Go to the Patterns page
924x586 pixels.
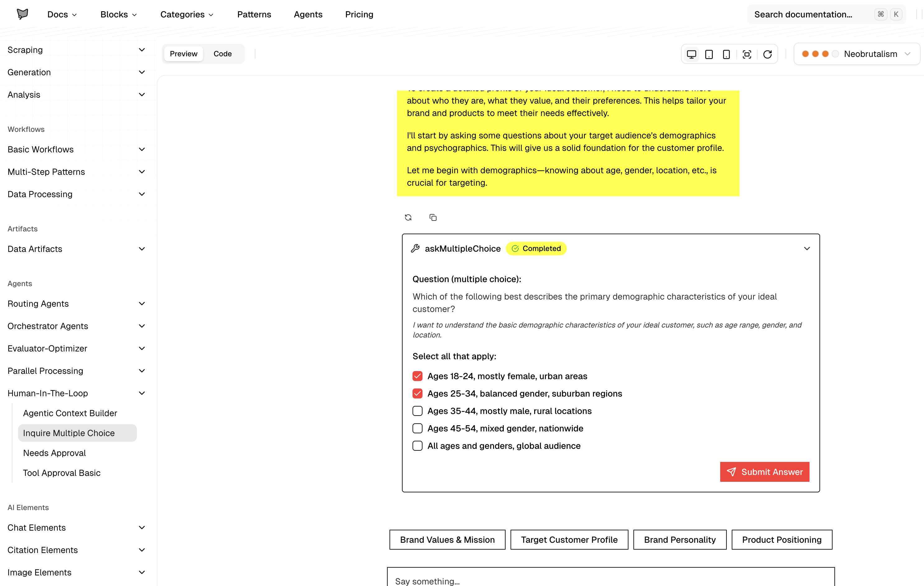coord(254,14)
